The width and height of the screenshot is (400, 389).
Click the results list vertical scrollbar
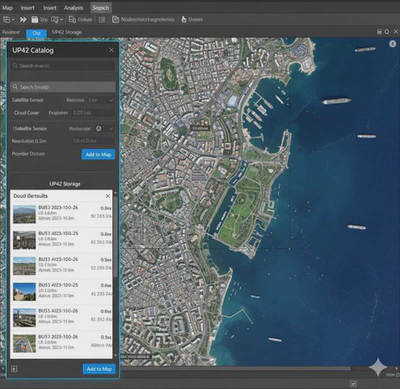coord(115,237)
